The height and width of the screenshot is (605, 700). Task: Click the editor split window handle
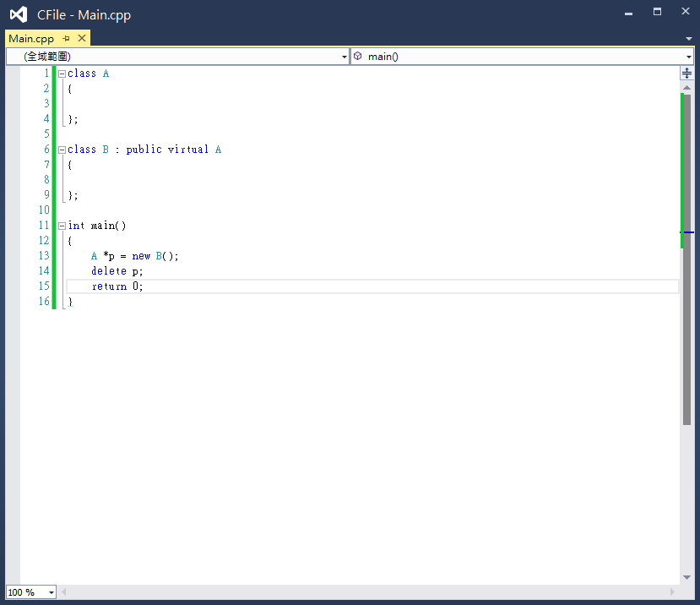pyautogui.click(x=686, y=73)
